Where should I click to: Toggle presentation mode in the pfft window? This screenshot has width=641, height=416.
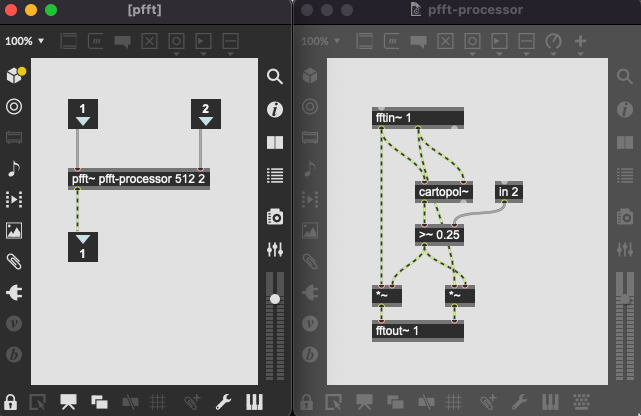pos(68,402)
